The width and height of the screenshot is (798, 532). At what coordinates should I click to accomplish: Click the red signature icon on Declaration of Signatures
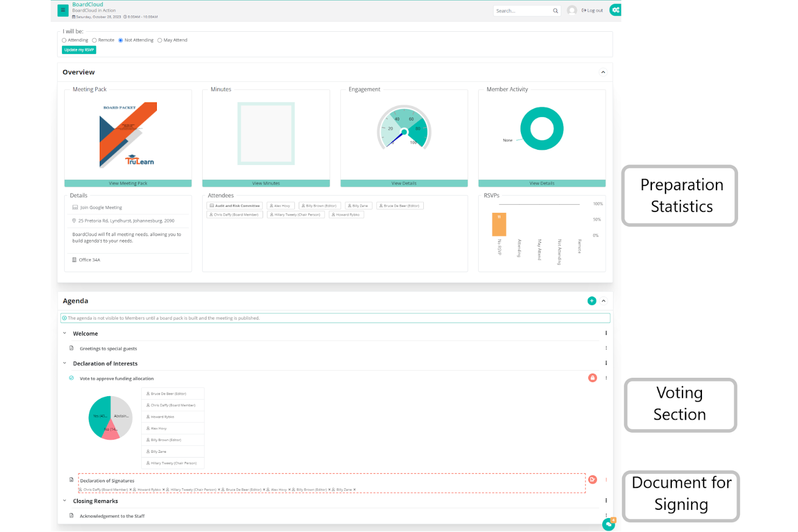coord(593,479)
